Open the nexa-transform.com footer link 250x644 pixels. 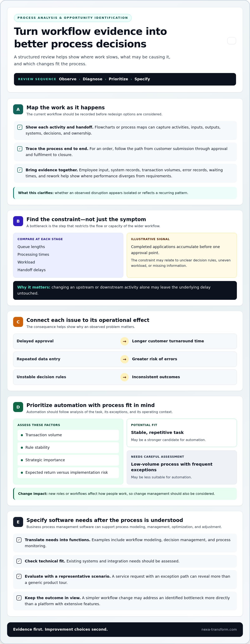pyautogui.click(x=219, y=629)
